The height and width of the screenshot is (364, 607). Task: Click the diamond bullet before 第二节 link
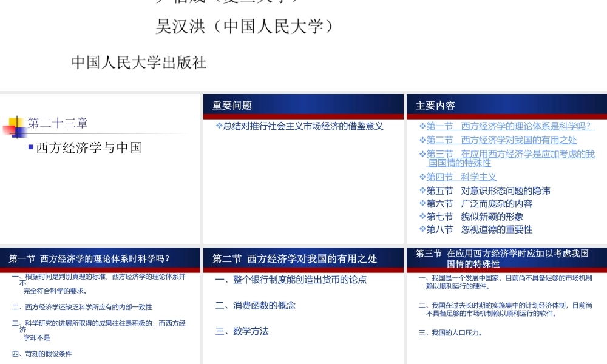point(422,140)
